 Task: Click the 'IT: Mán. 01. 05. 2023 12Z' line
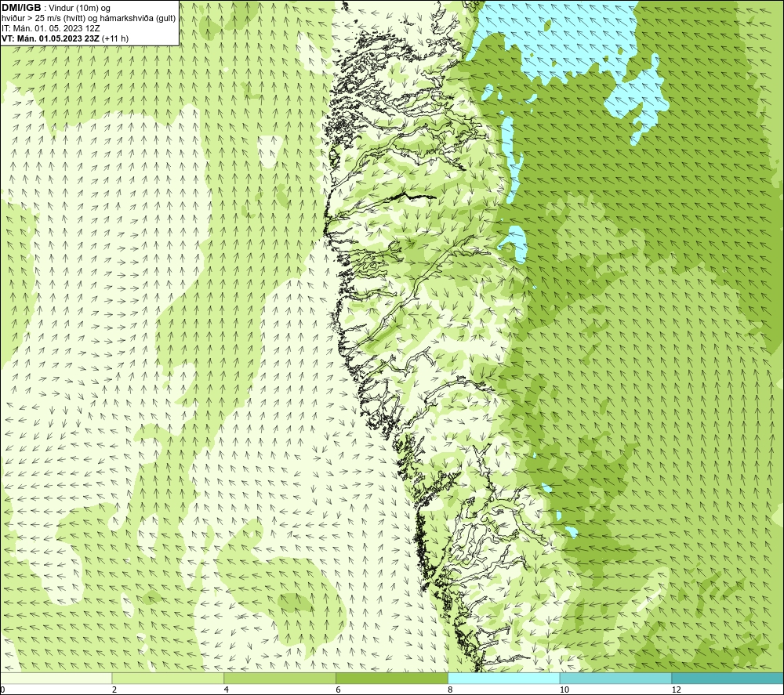coord(51,28)
